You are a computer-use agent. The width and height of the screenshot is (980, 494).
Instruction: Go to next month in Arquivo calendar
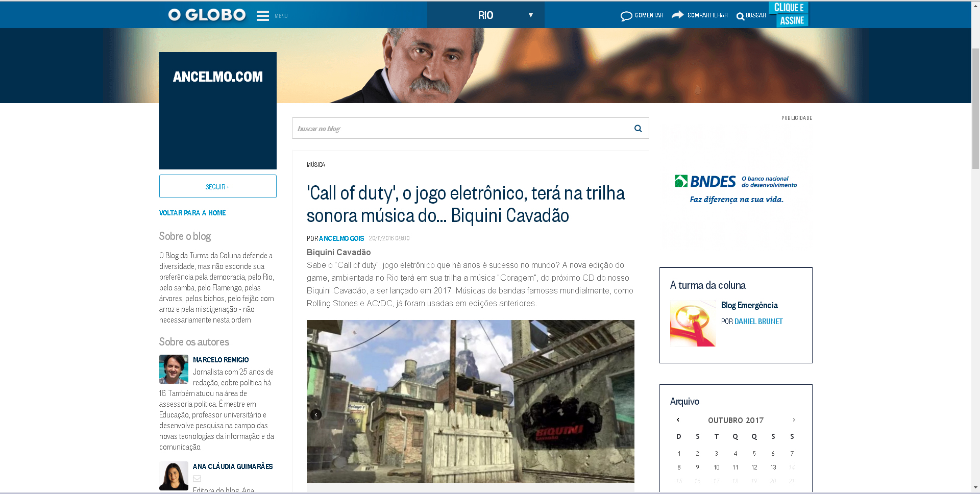(794, 420)
